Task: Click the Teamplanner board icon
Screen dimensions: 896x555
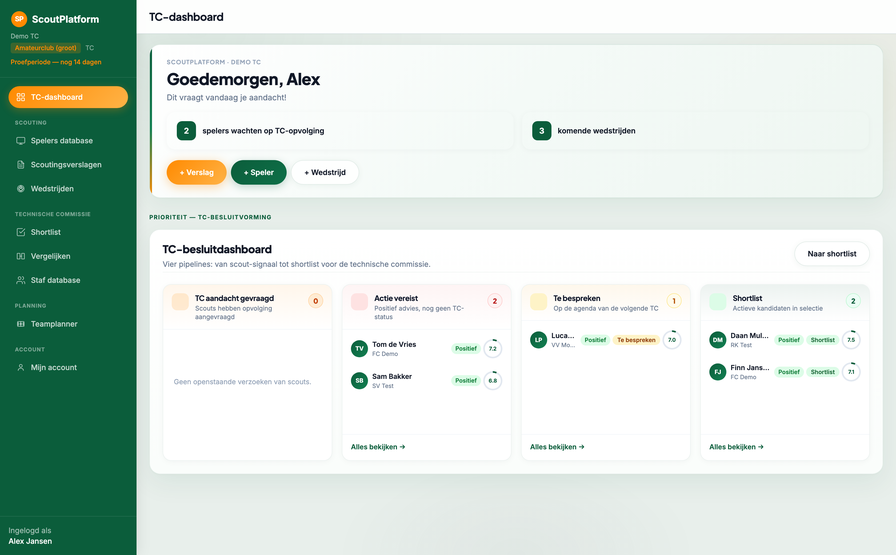Action: 21,324
